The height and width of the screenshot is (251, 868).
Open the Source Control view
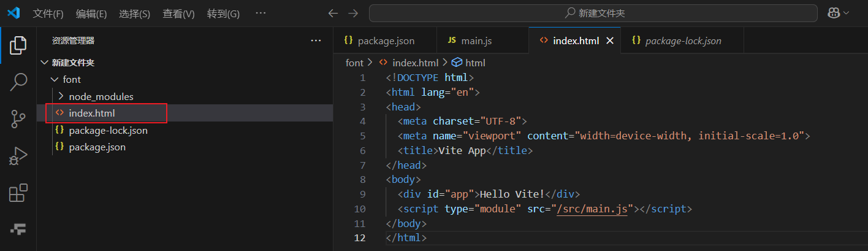(x=18, y=119)
